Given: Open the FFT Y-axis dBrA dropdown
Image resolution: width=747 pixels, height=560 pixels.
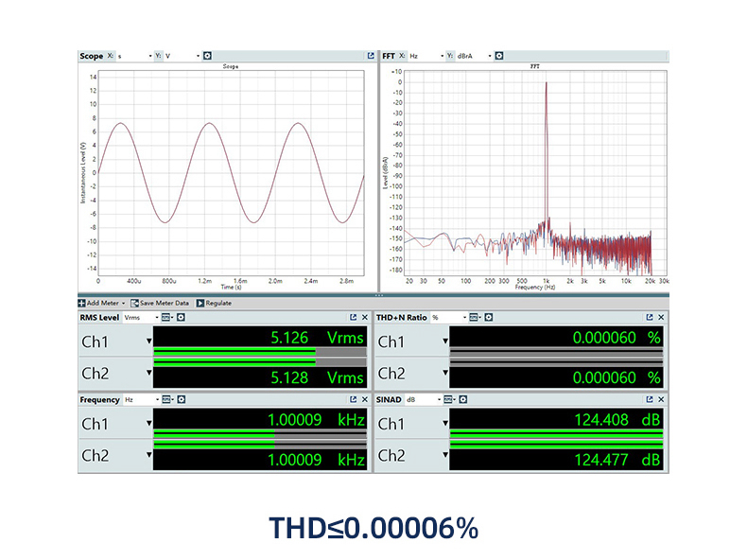Looking at the screenshot, I should (489, 56).
